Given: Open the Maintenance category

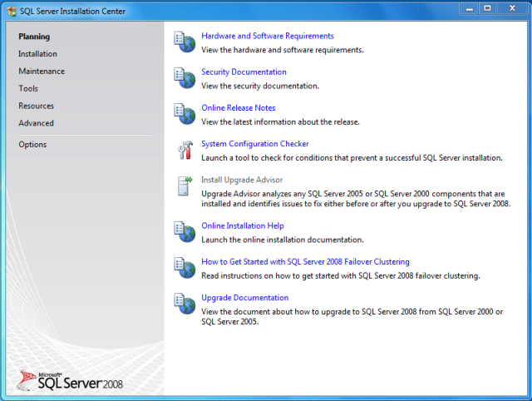Looking at the screenshot, I should (x=42, y=72).
